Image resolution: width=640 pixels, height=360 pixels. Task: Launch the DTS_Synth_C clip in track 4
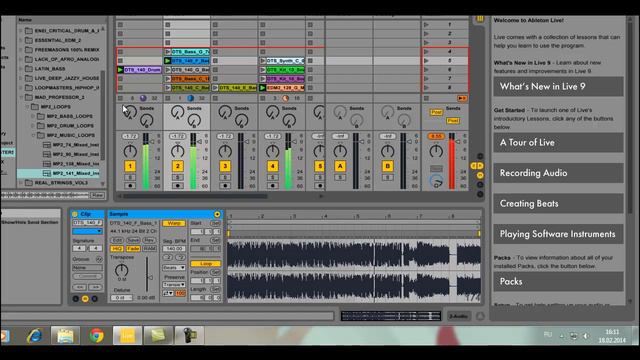tap(263, 61)
